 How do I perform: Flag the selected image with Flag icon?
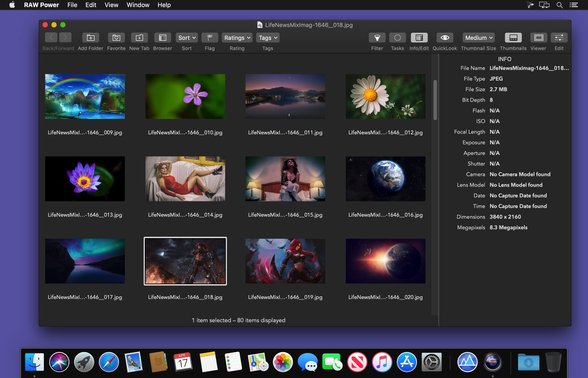pos(210,38)
